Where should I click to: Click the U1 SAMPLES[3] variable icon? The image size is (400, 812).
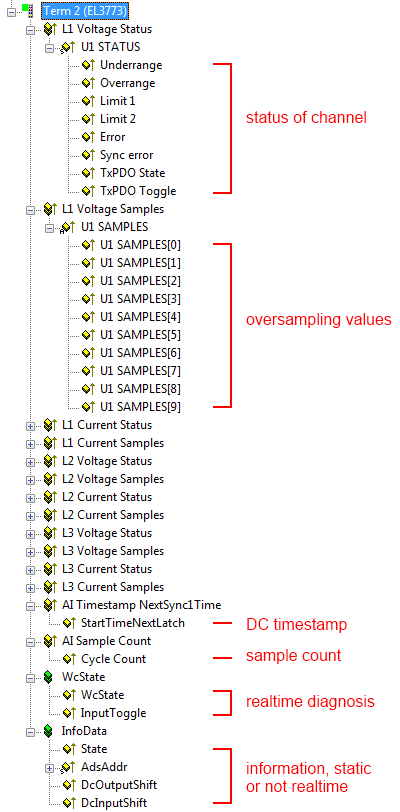coord(88,299)
